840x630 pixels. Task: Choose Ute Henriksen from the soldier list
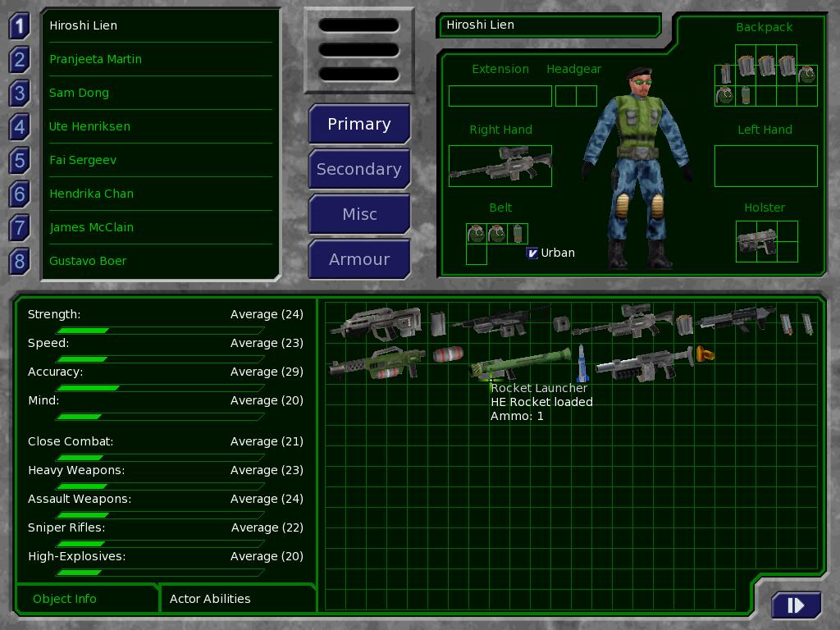tap(89, 126)
